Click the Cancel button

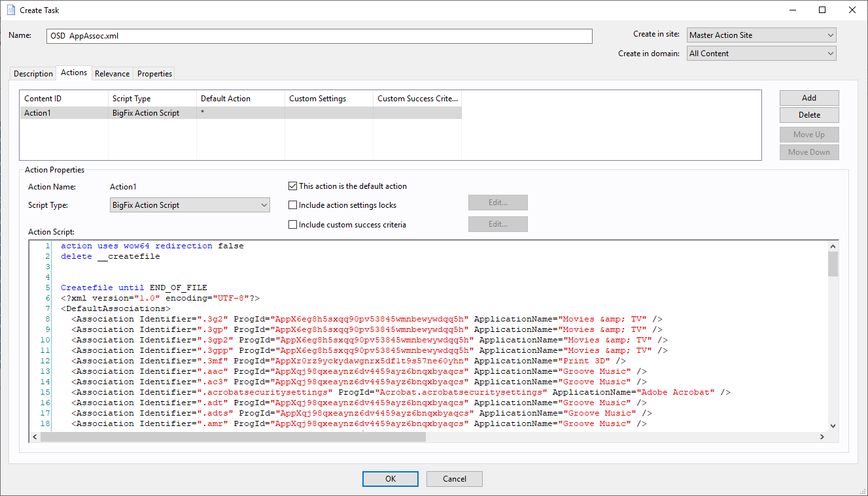[455, 479]
